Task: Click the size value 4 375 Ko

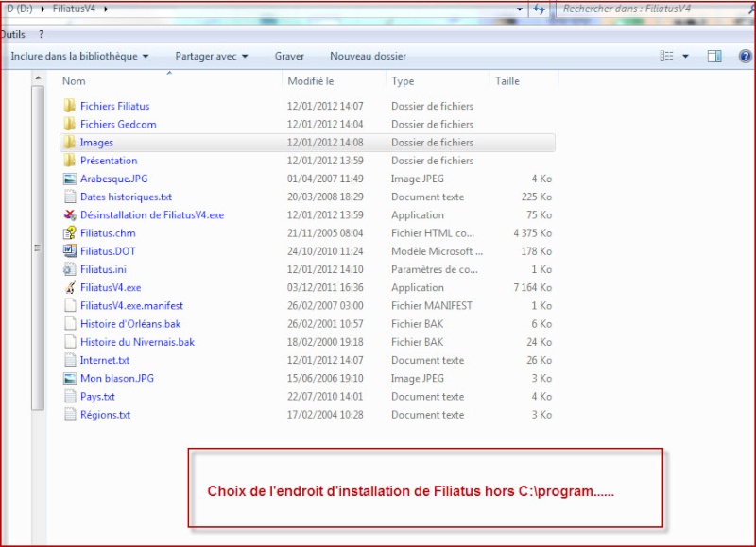Action: pyautogui.click(x=532, y=233)
